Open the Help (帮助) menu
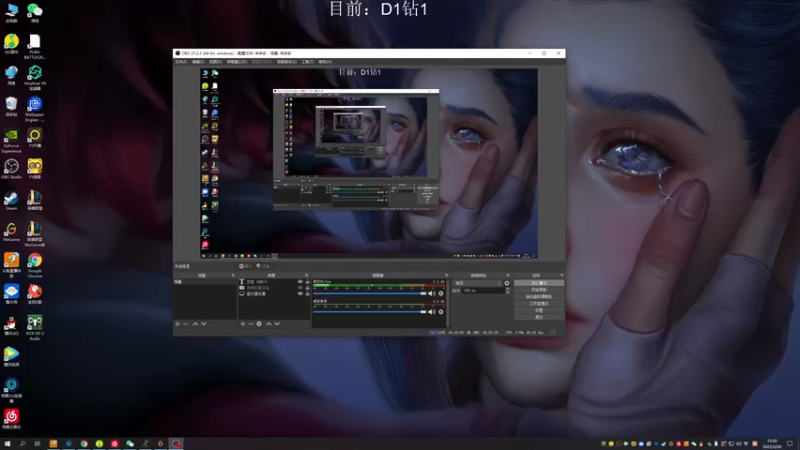Screen dimensions: 800x450 pyautogui.click(x=324, y=62)
